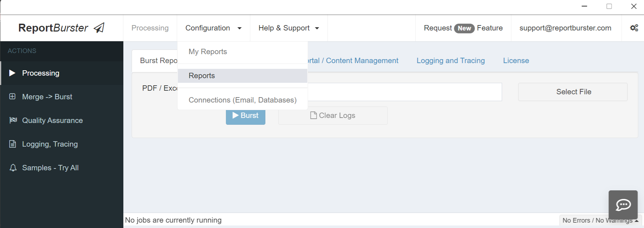
Task: Choose Reports in Configuration menu
Action: click(x=243, y=76)
